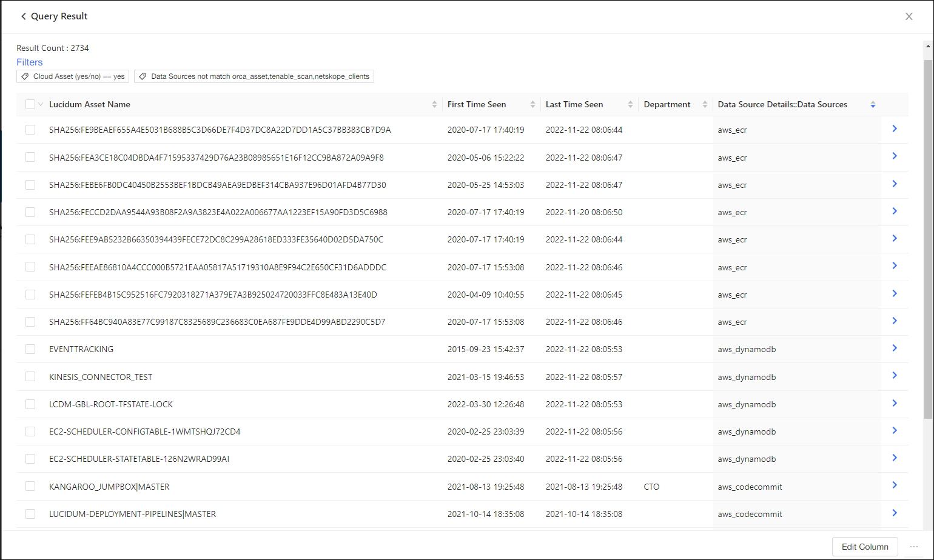The image size is (934, 560).
Task: Expand selection dropdown beside header checkbox
Action: coord(41,104)
